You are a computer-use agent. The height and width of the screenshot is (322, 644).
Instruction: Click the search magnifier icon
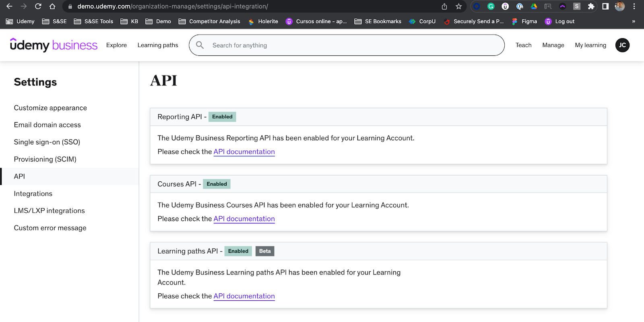[200, 45]
